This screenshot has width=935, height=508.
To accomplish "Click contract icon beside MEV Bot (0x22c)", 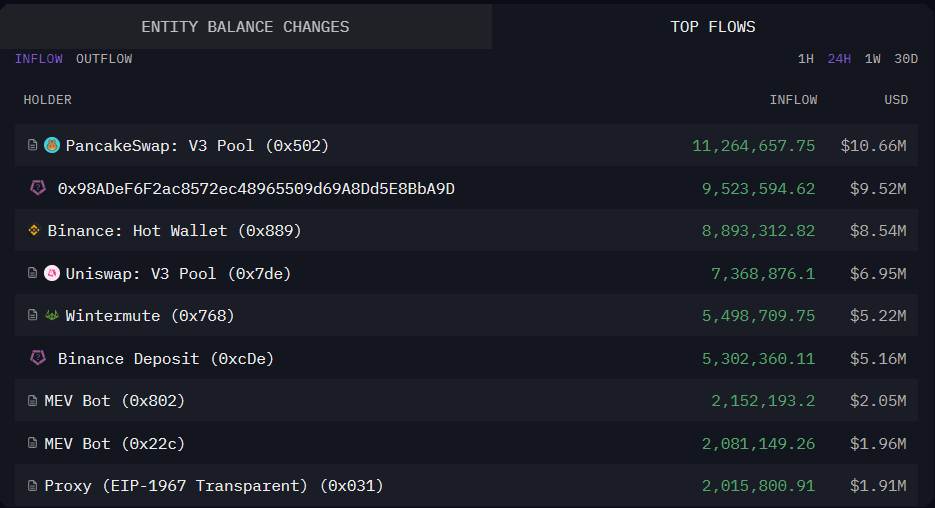I will (x=33, y=443).
